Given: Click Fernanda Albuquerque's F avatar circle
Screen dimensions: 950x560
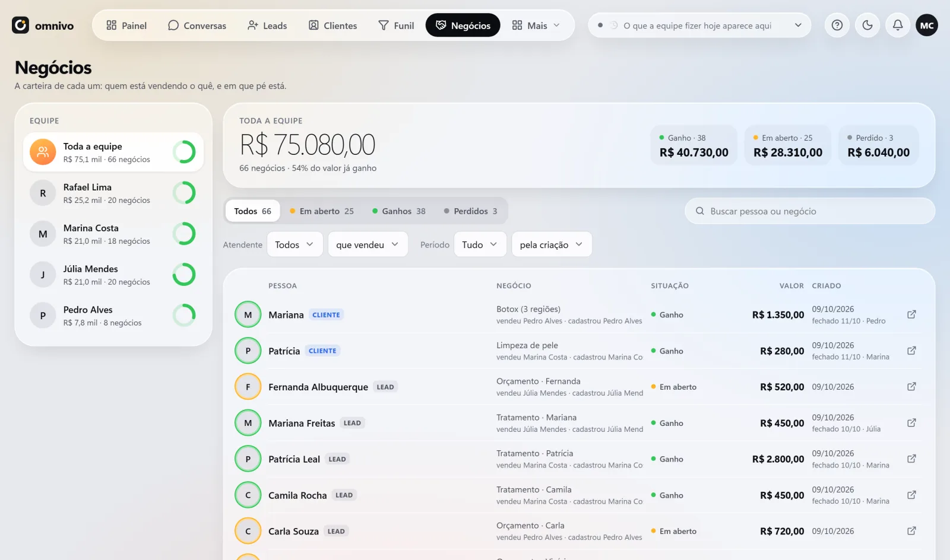Looking at the screenshot, I should pos(248,387).
